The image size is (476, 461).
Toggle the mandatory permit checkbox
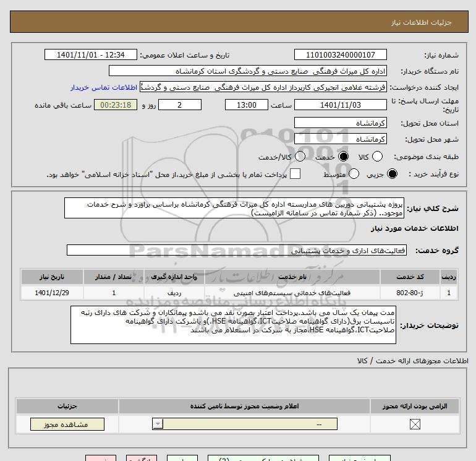[x=415, y=424]
